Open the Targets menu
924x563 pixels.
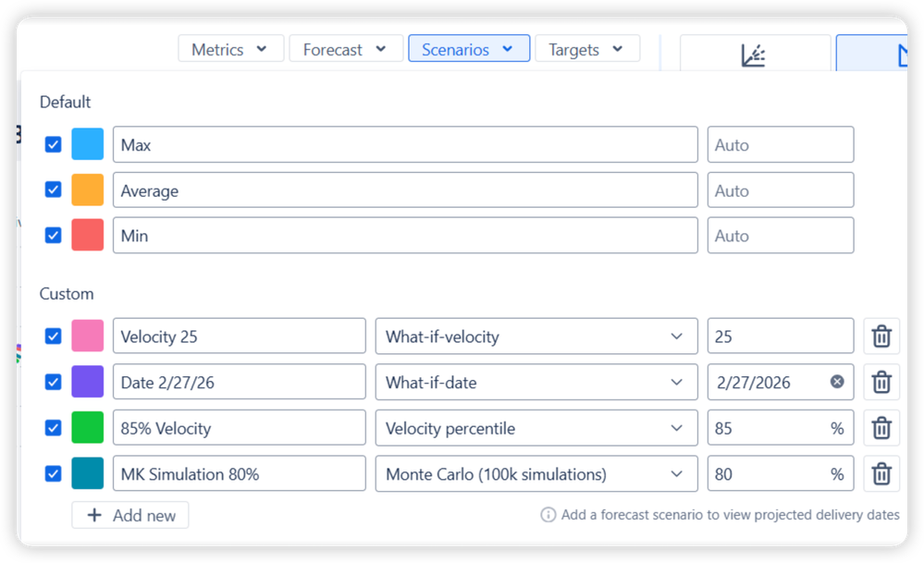tap(587, 48)
